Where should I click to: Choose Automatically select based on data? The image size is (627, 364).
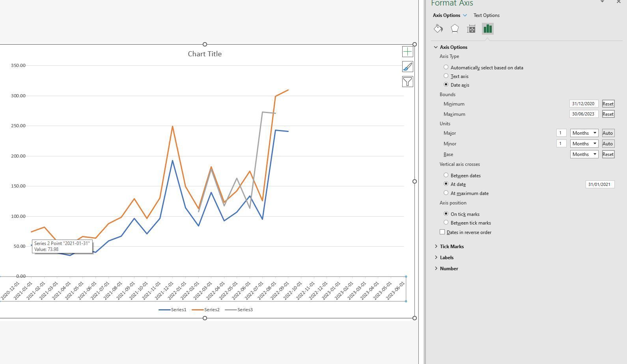(446, 67)
